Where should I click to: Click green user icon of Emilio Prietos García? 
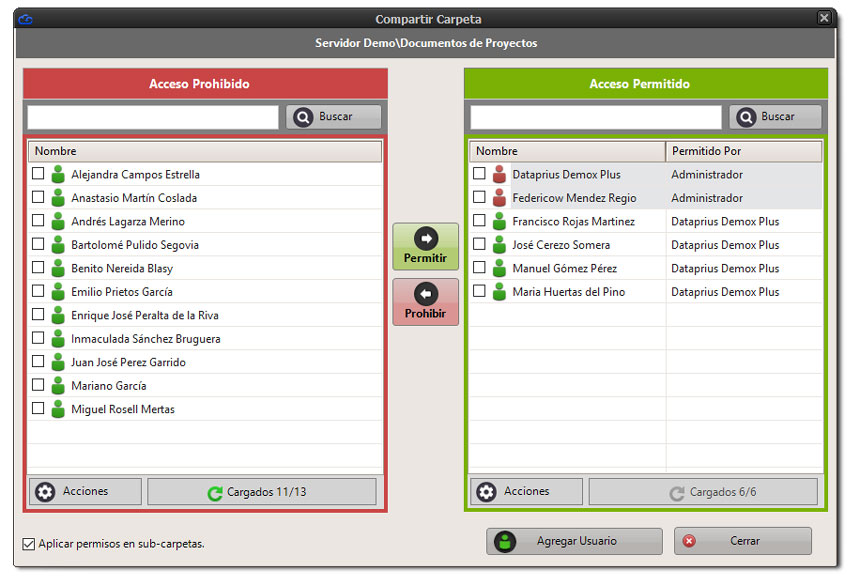coord(58,291)
